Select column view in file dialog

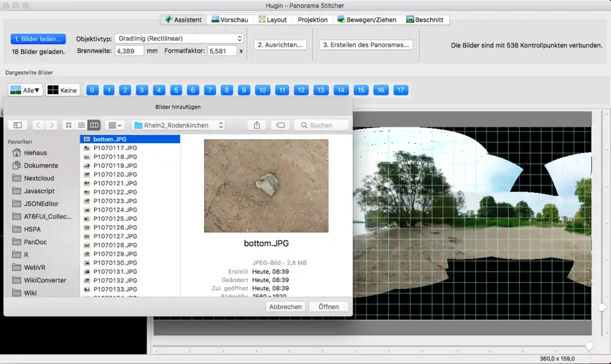[x=94, y=125]
